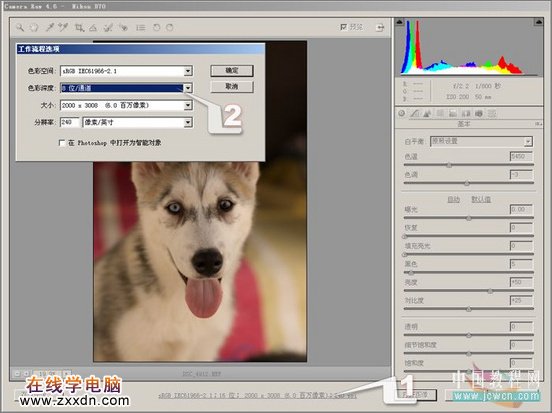Rotate image counterclockwise icon
The height and width of the screenshot is (413, 552).
156,27
